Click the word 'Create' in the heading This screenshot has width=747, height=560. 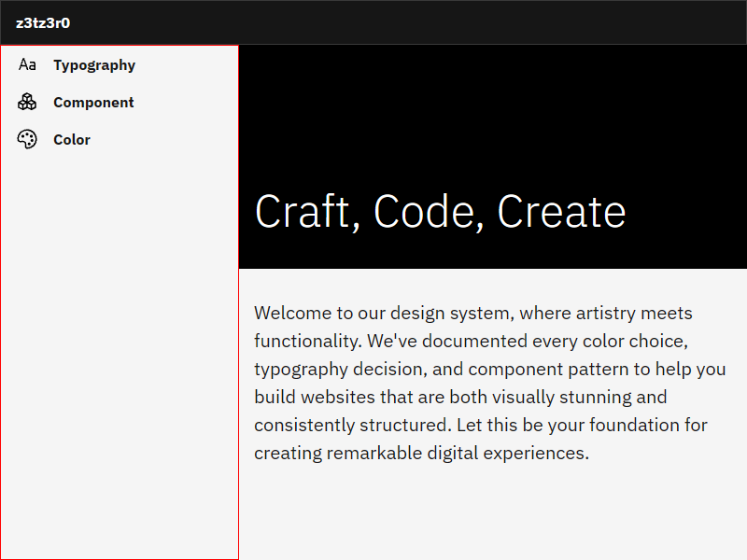[561, 212]
